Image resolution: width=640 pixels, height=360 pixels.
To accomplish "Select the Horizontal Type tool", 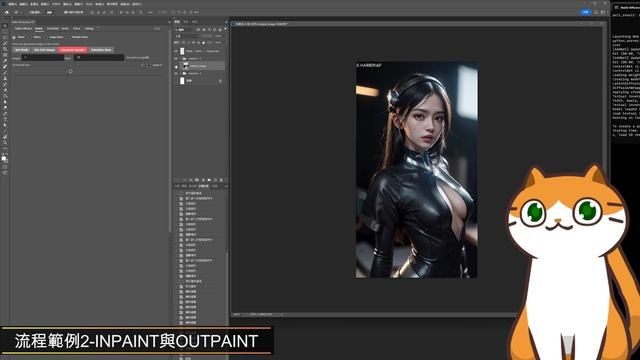I will pos(5,120).
